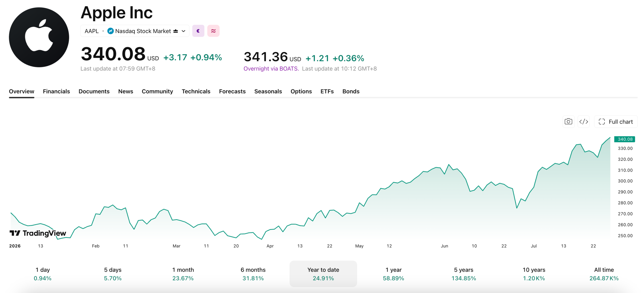This screenshot has height=293, width=644.
Task: Switch to the Overview tab
Action: click(22, 91)
